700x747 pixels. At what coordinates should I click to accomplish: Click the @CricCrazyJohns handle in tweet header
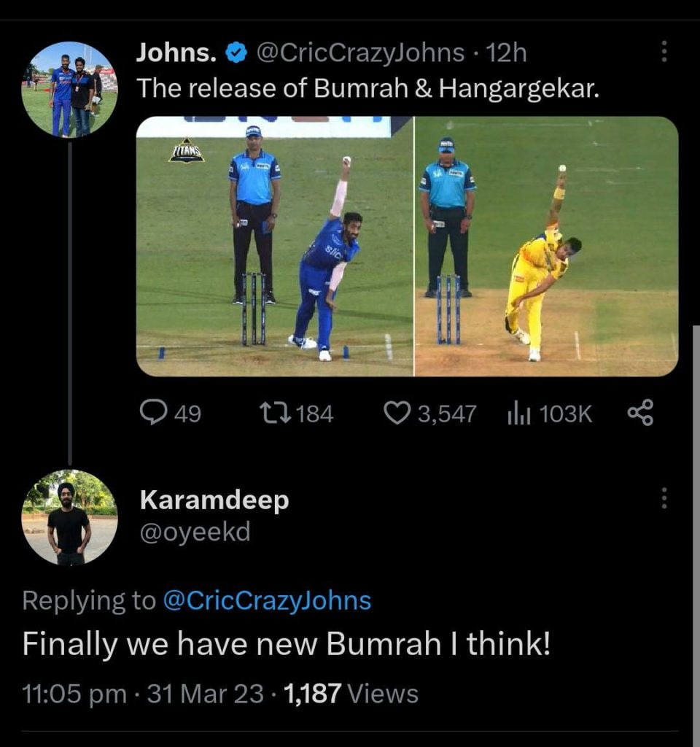(362, 53)
